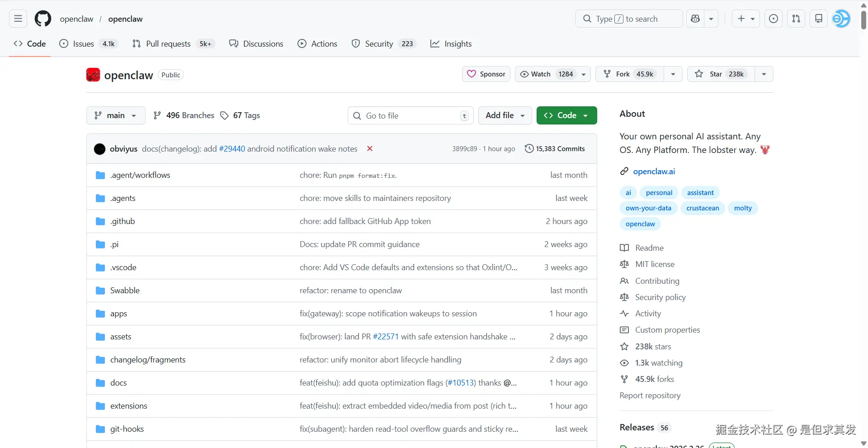The height and width of the screenshot is (448, 868).
Task: Click the failed CI status X icon
Action: point(370,148)
